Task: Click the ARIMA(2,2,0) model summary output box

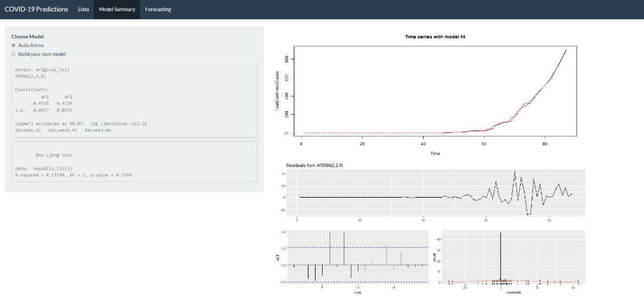Action: [134, 100]
